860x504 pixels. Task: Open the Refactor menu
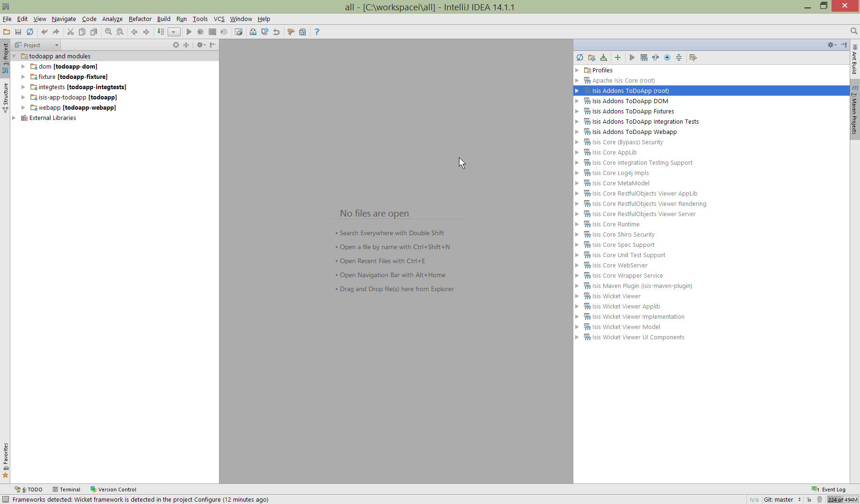(x=140, y=19)
